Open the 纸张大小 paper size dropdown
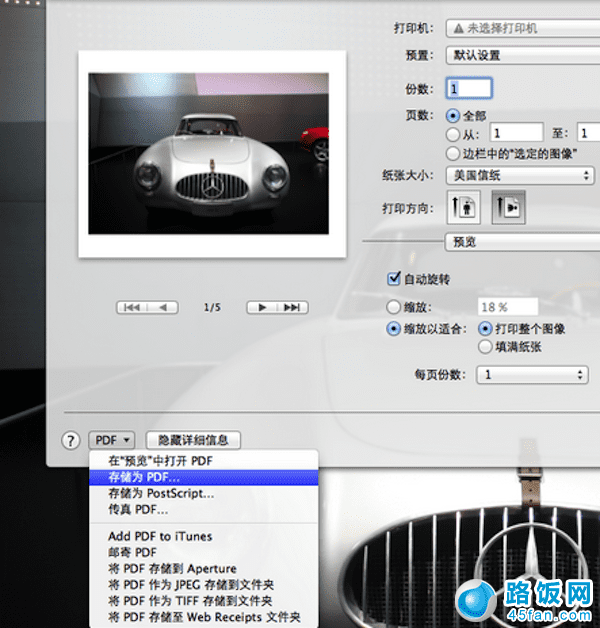Image resolution: width=600 pixels, height=628 pixels. pyautogui.click(x=520, y=175)
